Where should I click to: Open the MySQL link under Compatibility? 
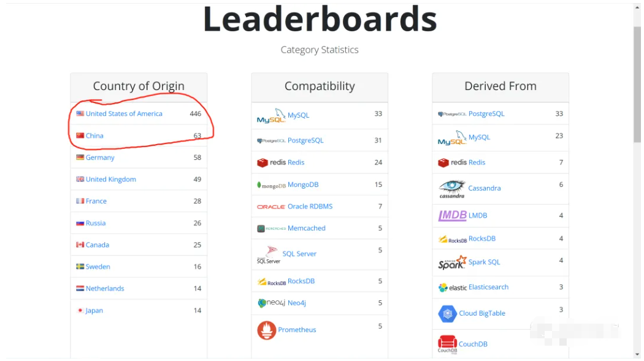point(298,115)
